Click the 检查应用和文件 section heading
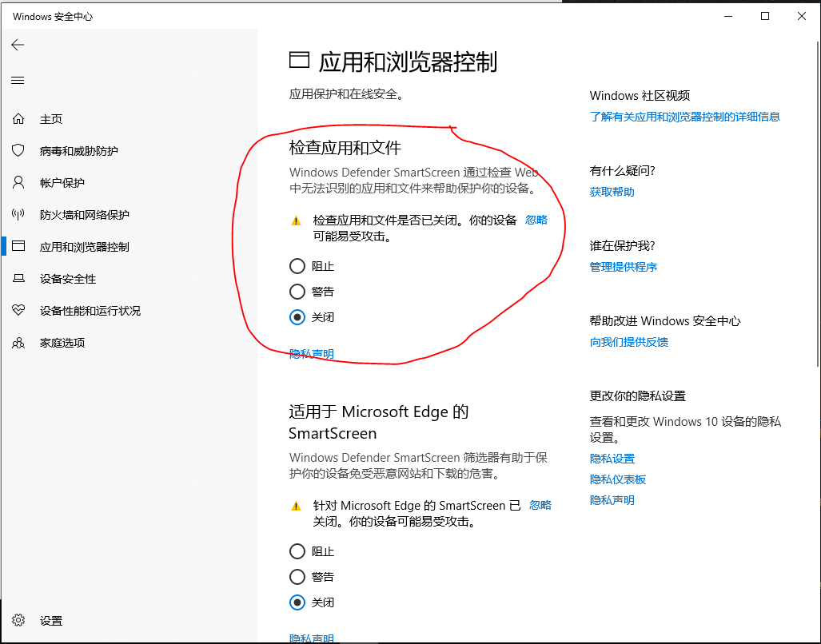The image size is (821, 644). coord(345,148)
